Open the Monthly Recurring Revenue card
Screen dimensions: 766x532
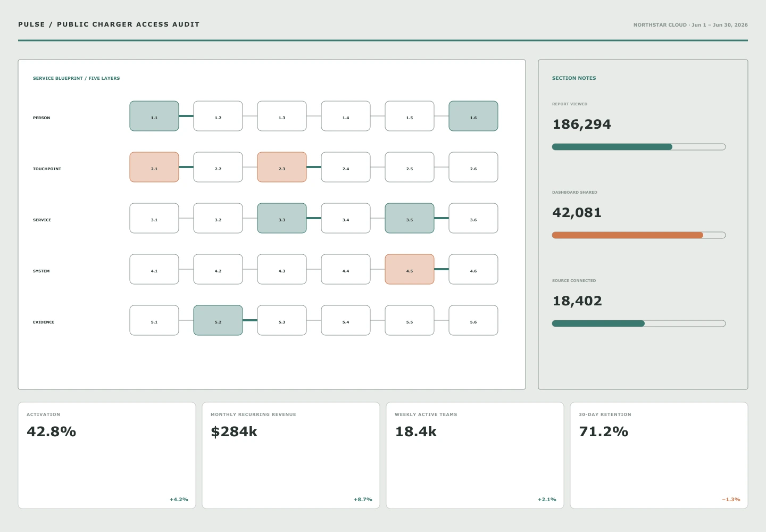tap(291, 455)
